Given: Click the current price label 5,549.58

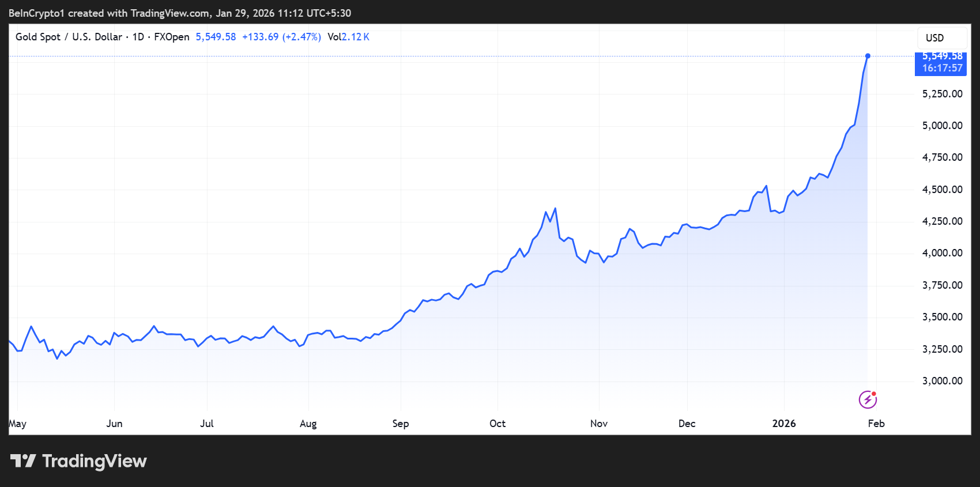Looking at the screenshot, I should pos(941,56).
